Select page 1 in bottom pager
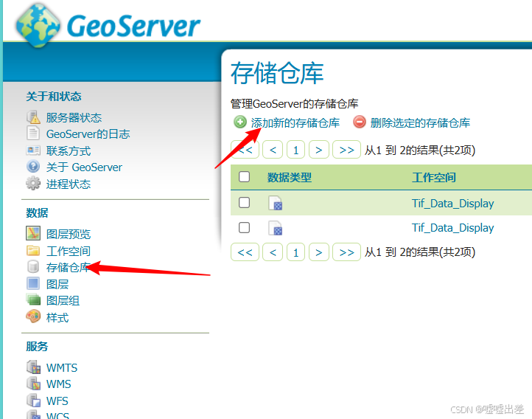Screen dimensions: 532x419 pos(296,252)
